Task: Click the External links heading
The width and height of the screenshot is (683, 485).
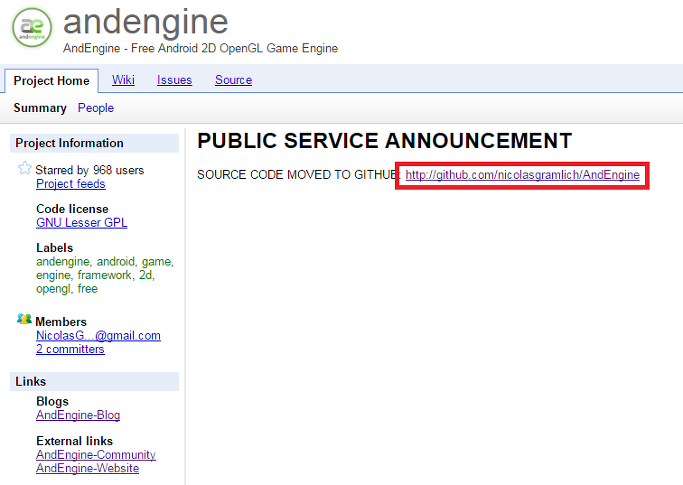Action: [x=74, y=441]
